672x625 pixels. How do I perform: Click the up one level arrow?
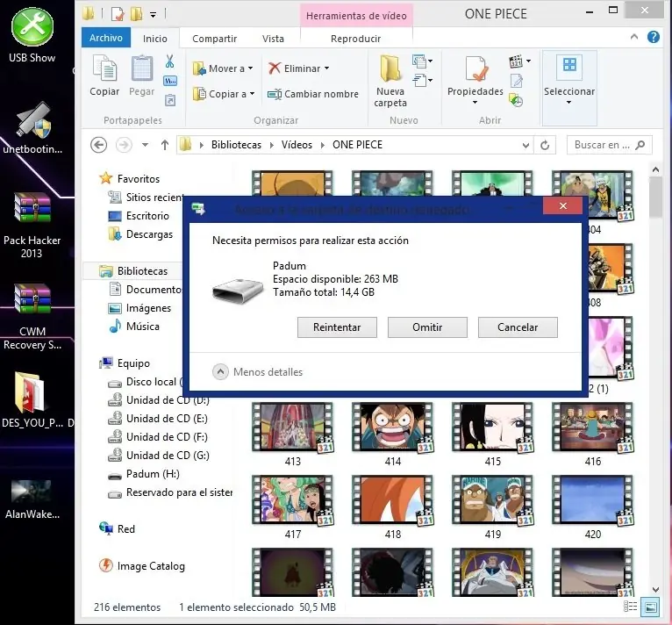165,145
